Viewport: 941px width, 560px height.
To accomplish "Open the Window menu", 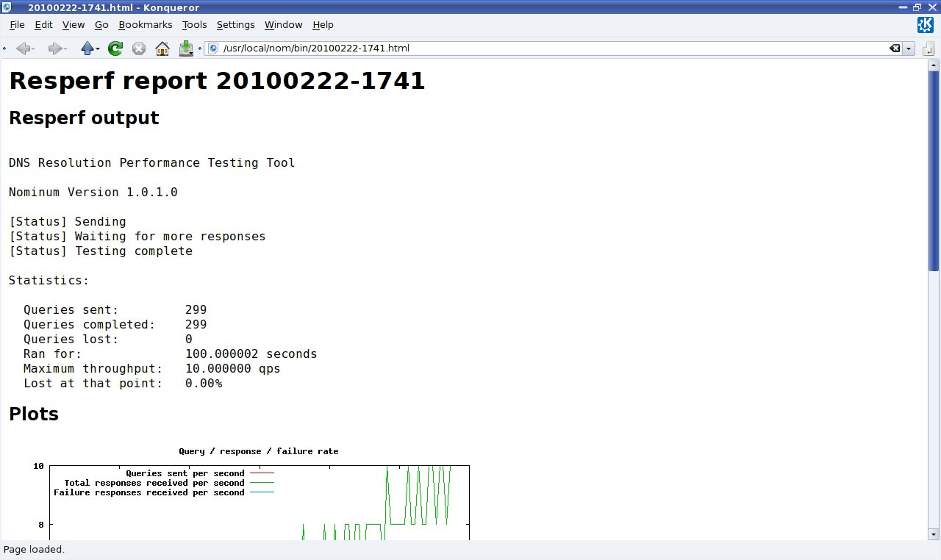I will point(283,24).
